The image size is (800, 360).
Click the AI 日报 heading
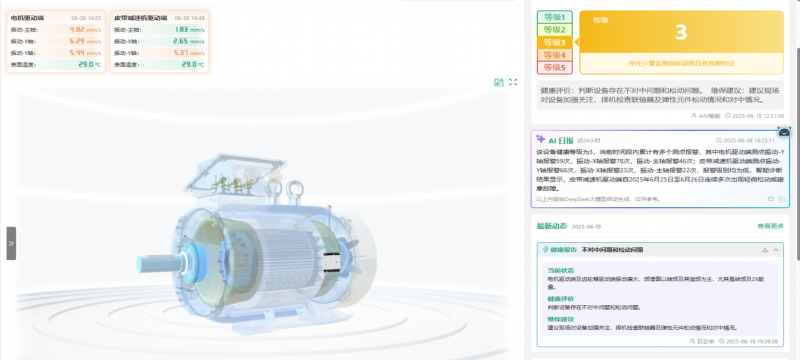[561, 140]
